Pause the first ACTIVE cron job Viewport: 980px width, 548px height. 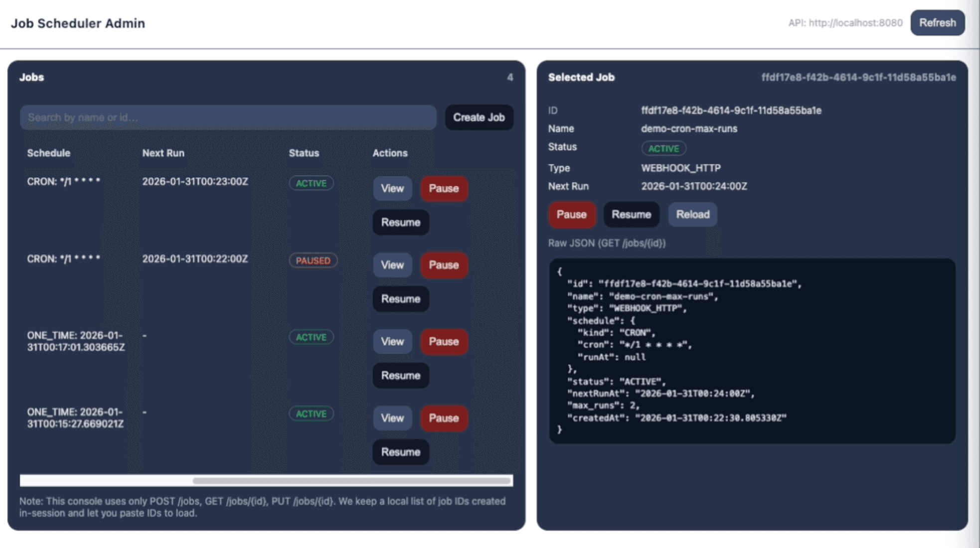tap(443, 189)
